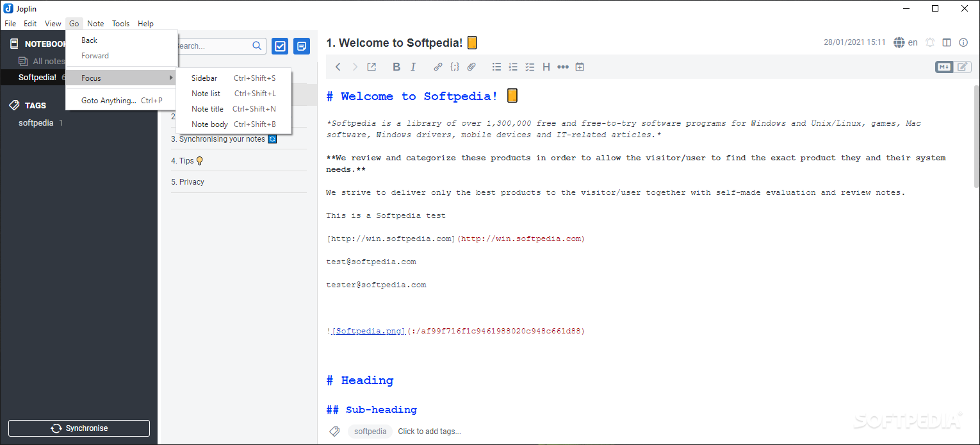Open note in external editor icon
The width and height of the screenshot is (980, 445).
pos(372,67)
